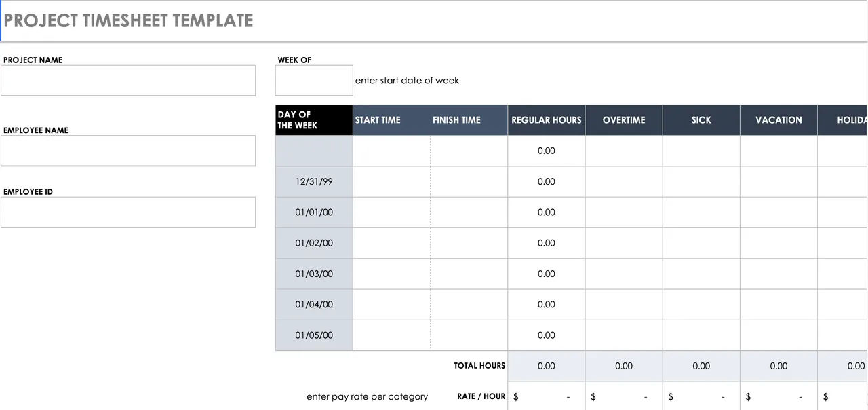Screen dimensions: 868x410
Task: Select the date cell '01/05/00'
Action: [x=314, y=335]
